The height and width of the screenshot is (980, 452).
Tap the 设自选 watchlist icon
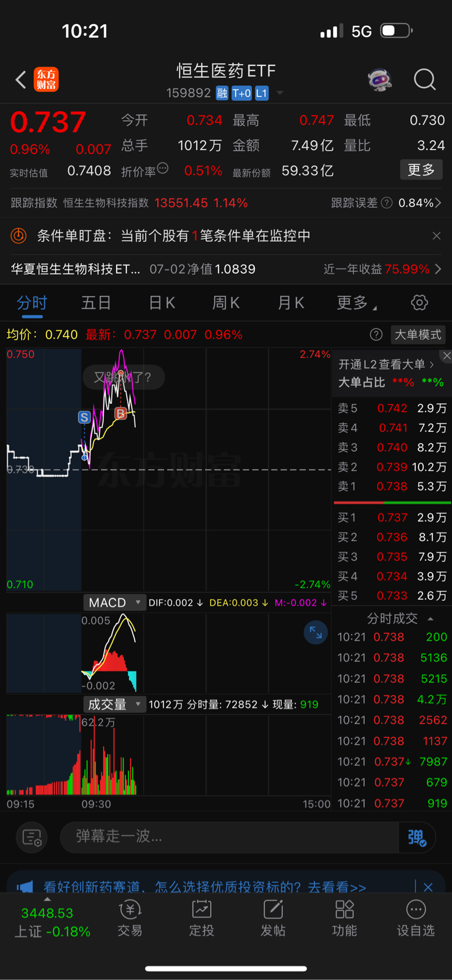point(416,918)
